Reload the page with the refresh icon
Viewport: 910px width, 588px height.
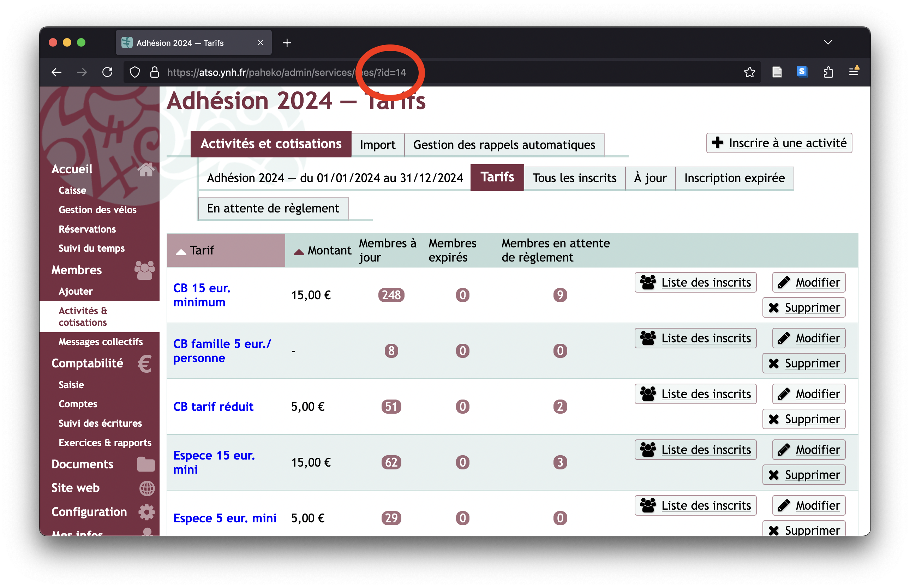coord(107,72)
